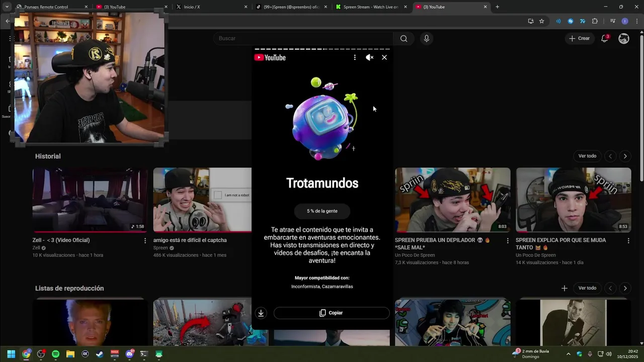Click the install-app icon in the address bar
Screen dimensions: 644x362
(531, 21)
